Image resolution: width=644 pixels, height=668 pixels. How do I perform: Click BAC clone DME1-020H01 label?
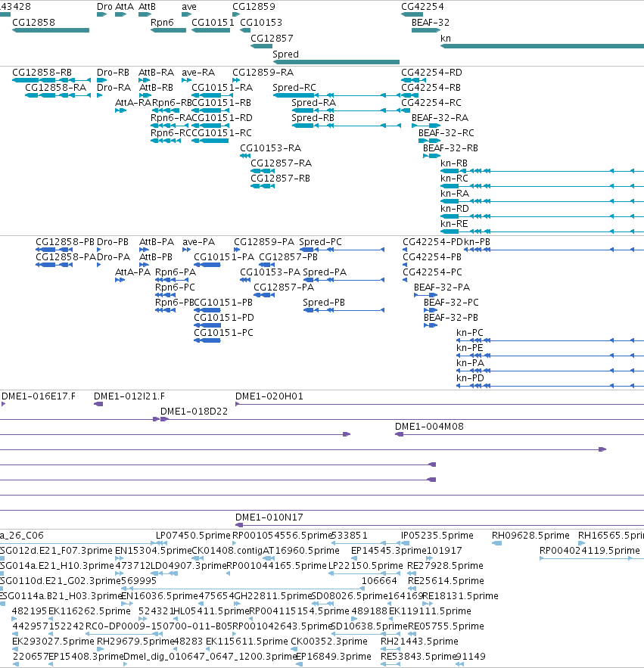269,396
